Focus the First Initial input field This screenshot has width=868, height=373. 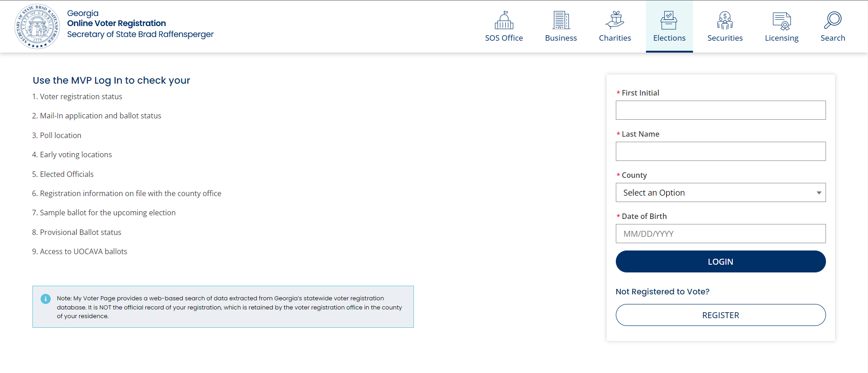720,110
